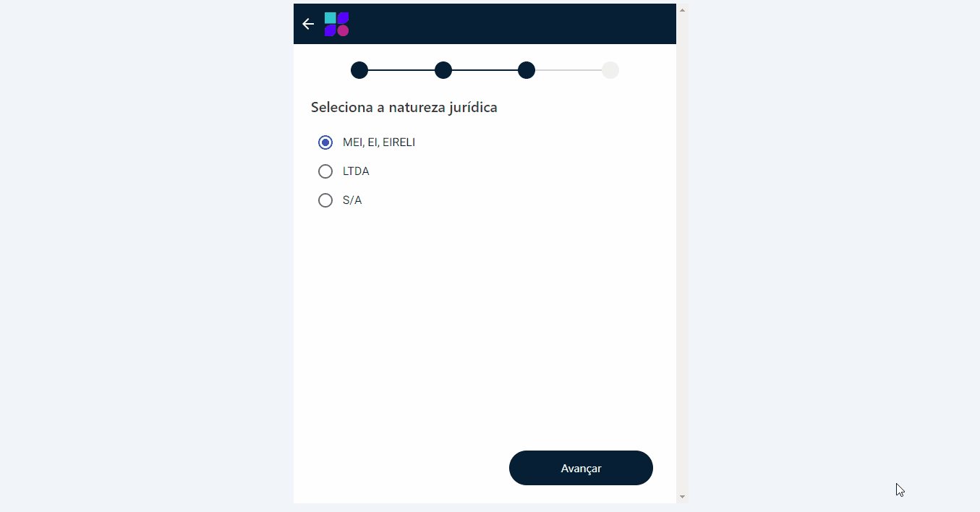Click the selecting legal nature heading
Screen dimensions: 980x512
coord(404,106)
